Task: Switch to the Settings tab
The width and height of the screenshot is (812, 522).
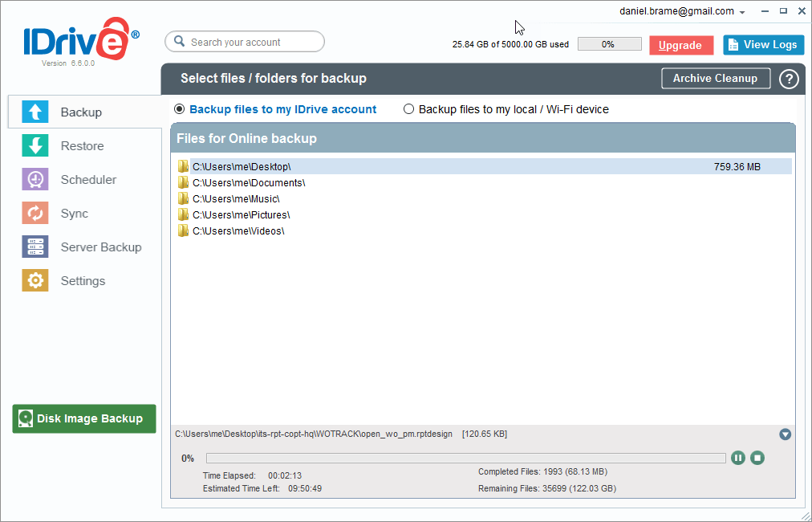Action: coord(83,280)
